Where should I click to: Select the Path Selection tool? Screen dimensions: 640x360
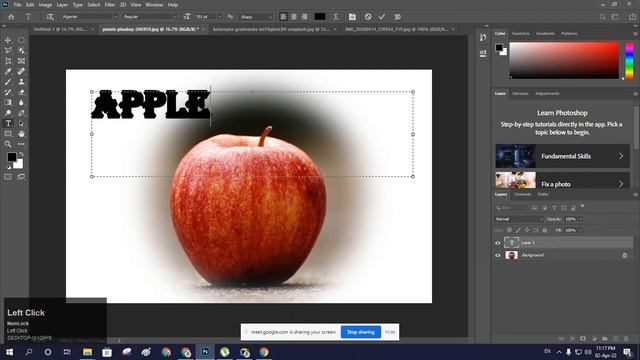click(21, 123)
